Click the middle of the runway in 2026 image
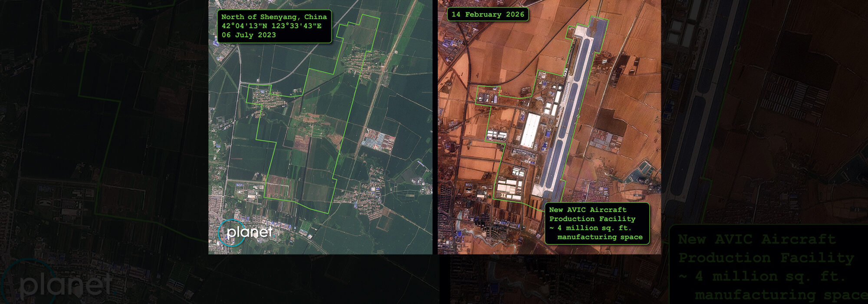 [569, 109]
